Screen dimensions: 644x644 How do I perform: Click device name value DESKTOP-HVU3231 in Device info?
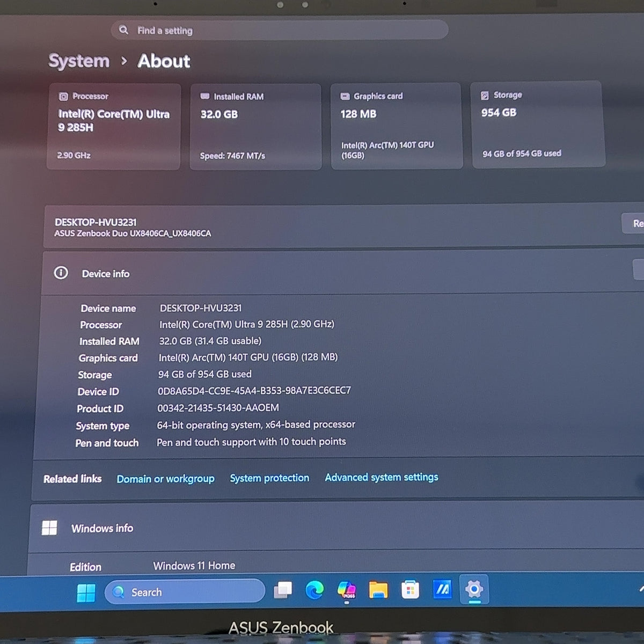point(201,308)
